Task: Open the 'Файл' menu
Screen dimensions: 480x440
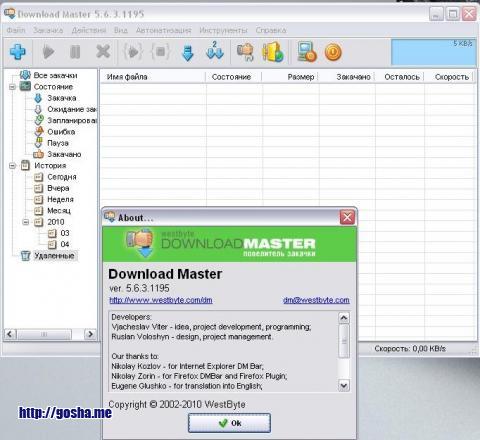Action: tap(16, 30)
